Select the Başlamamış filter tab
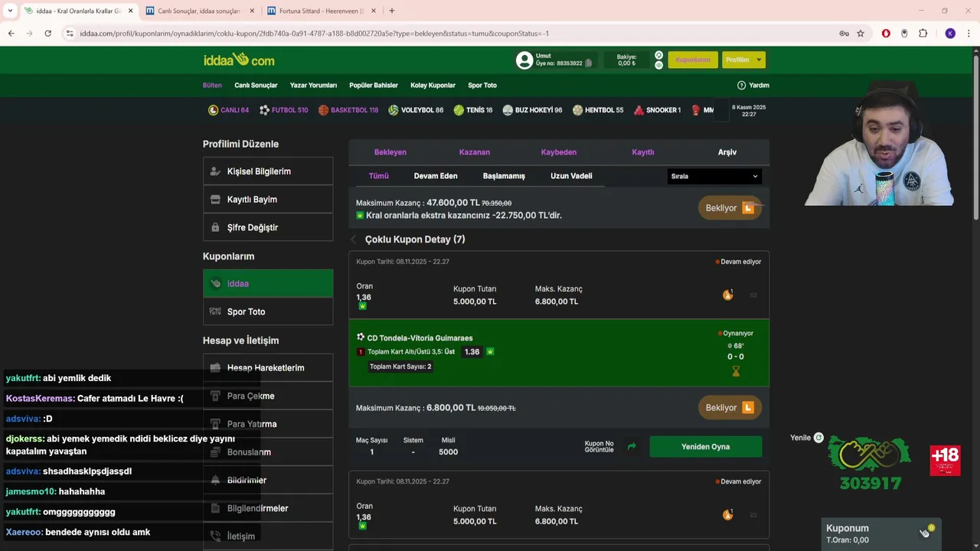This screenshot has width=980, height=551. pyautogui.click(x=504, y=176)
